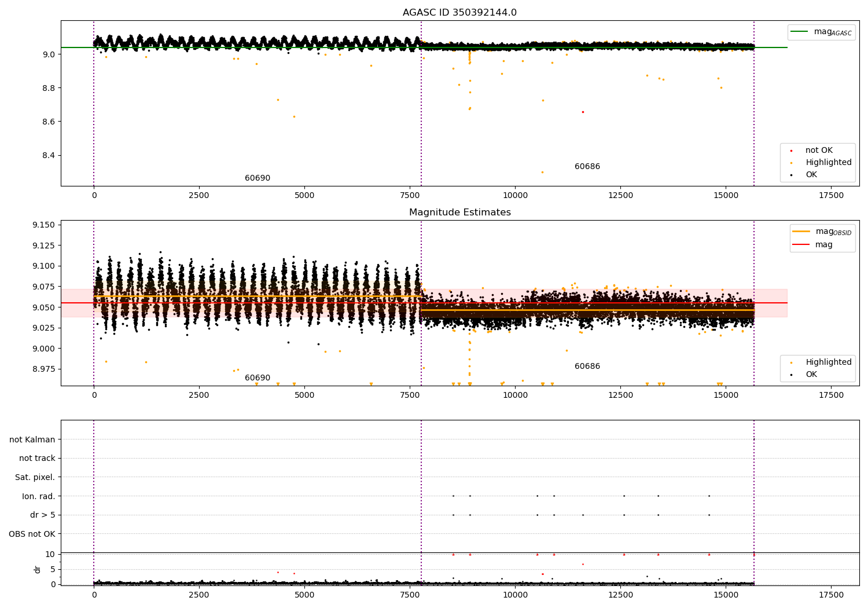Click the 15000 x-axis tick of the bottom plot

[726, 595]
